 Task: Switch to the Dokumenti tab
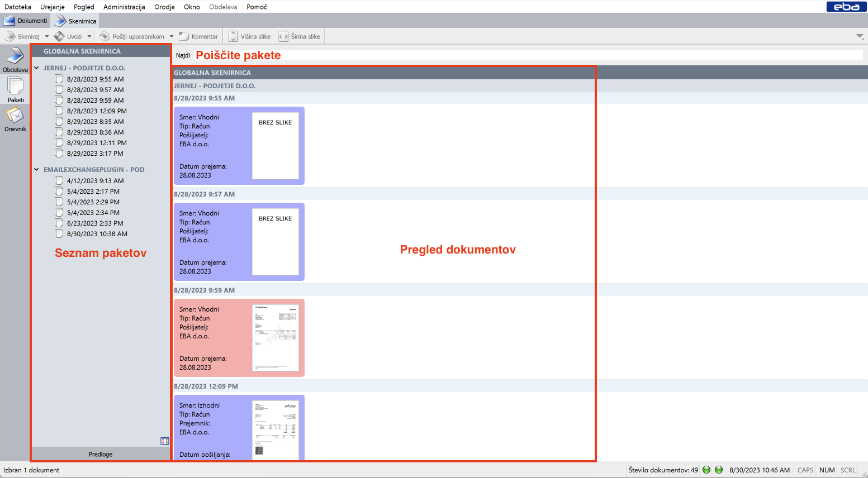click(x=26, y=21)
